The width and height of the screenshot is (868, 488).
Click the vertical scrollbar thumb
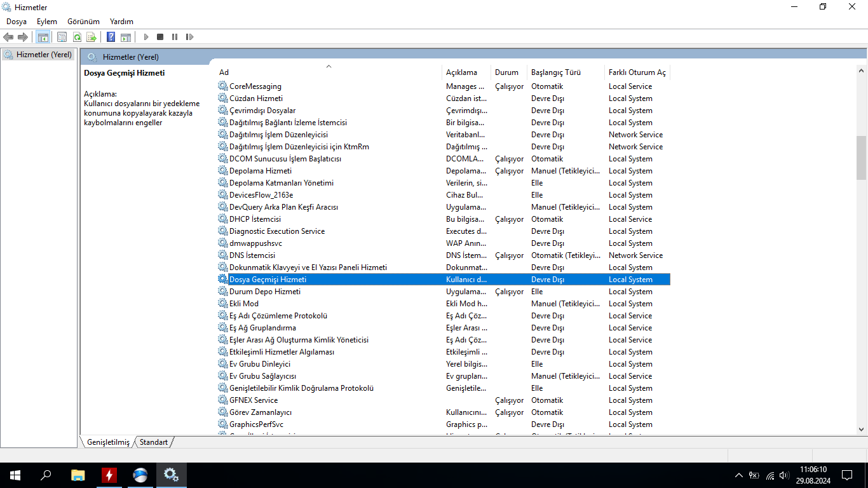pos(861,158)
